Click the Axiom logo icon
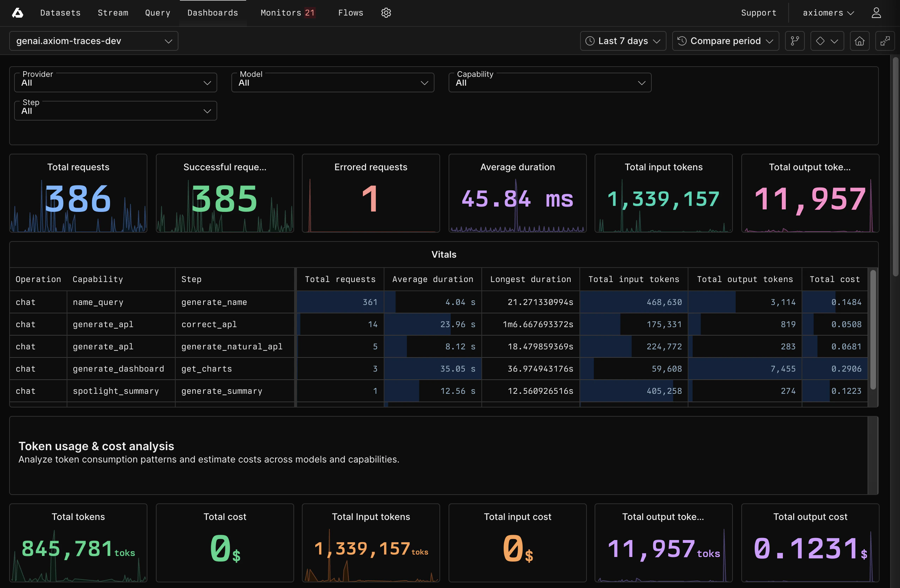This screenshot has width=900, height=588. pyautogui.click(x=17, y=13)
